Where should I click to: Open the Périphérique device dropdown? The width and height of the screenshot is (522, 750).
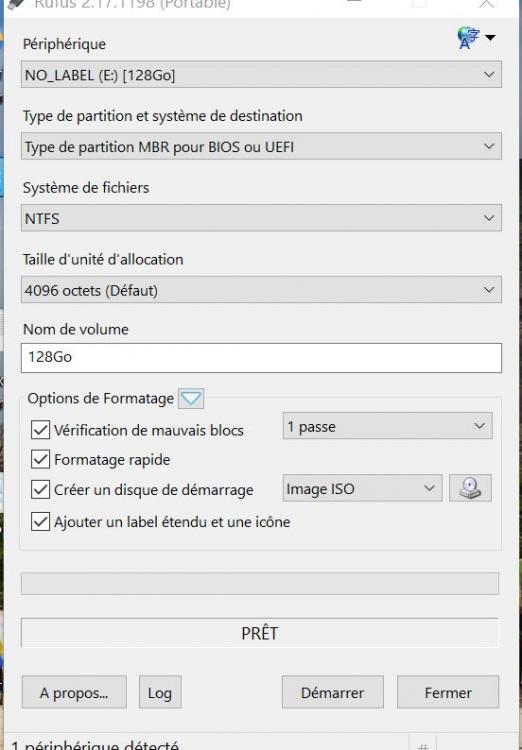pyautogui.click(x=261, y=75)
